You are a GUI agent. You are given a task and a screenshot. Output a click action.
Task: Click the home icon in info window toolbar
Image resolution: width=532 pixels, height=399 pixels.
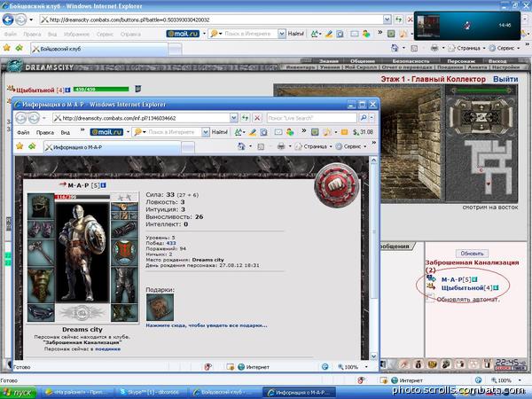(x=241, y=146)
